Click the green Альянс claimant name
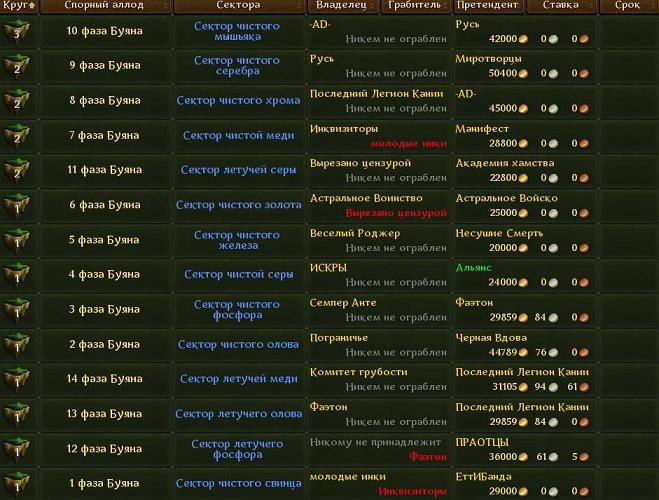Screen dimensions: 659x500 pyautogui.click(x=474, y=268)
